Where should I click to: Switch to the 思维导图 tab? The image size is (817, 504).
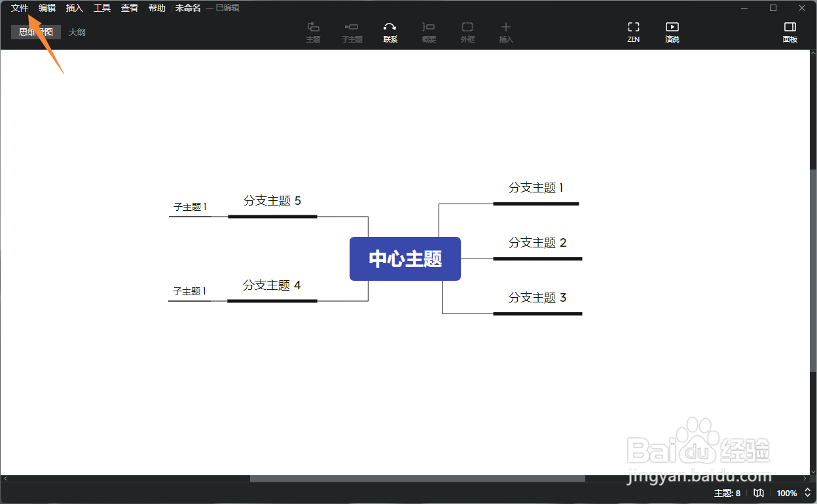click(36, 32)
